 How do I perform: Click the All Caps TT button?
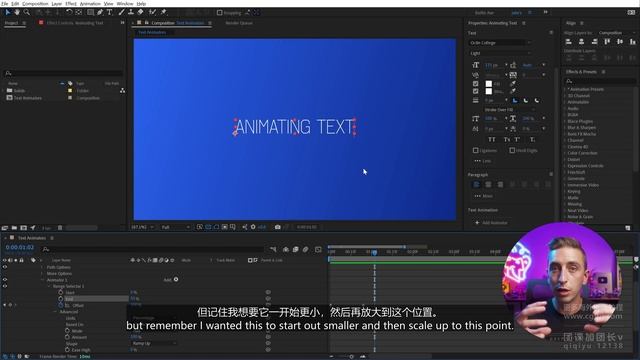click(492, 140)
